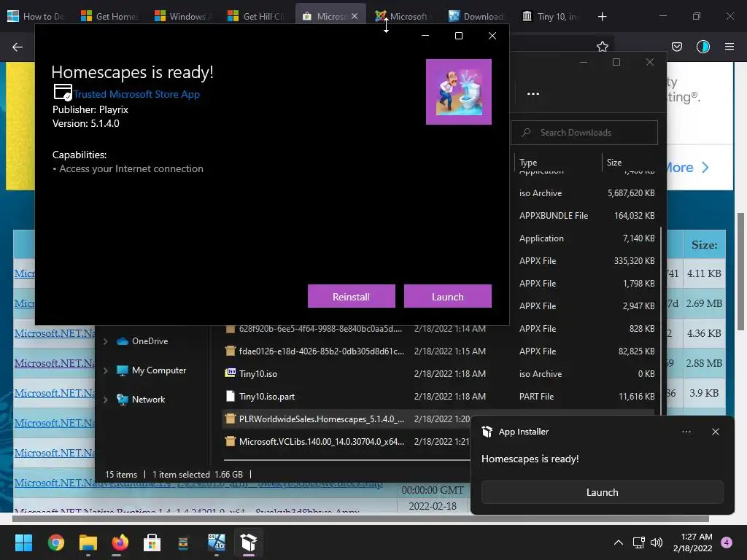
Task: Open the archive app taskbar icon
Action: 183,542
